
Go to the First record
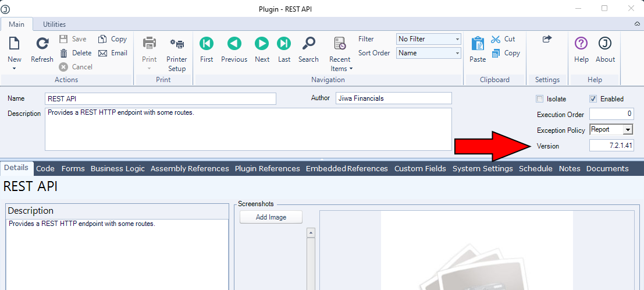pyautogui.click(x=207, y=44)
